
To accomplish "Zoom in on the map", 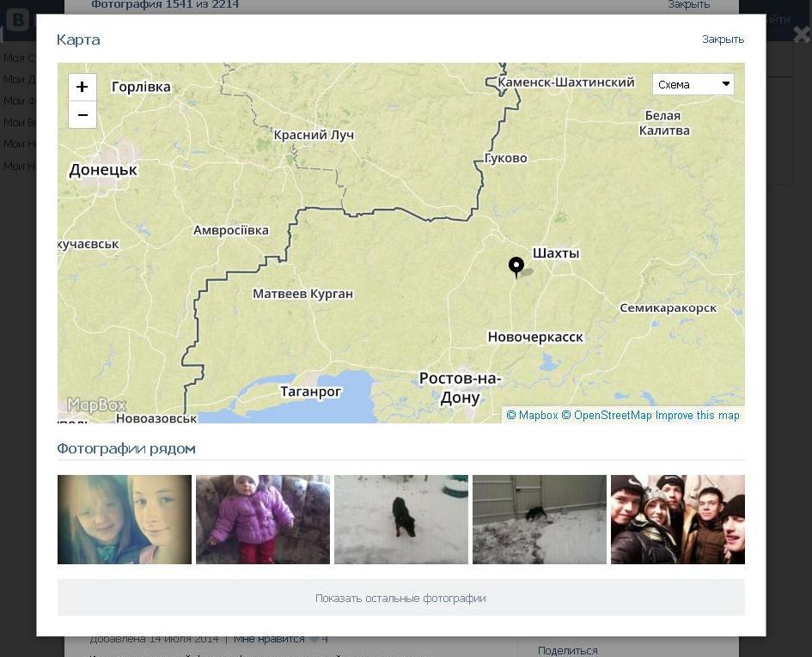I will click(x=82, y=87).
